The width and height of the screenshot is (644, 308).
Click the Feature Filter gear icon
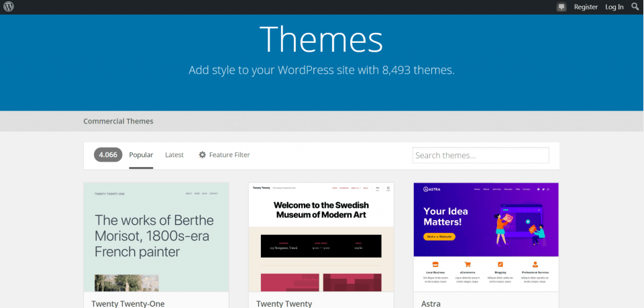click(x=203, y=155)
